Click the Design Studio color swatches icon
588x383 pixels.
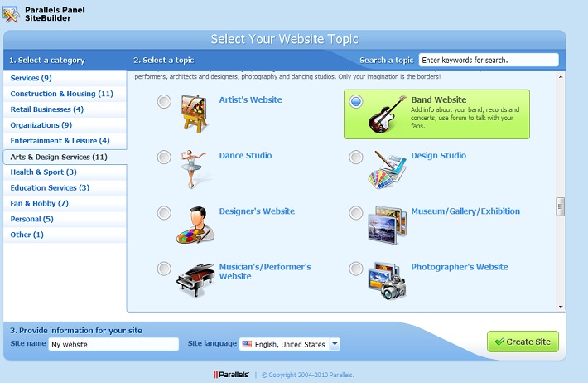click(x=387, y=169)
